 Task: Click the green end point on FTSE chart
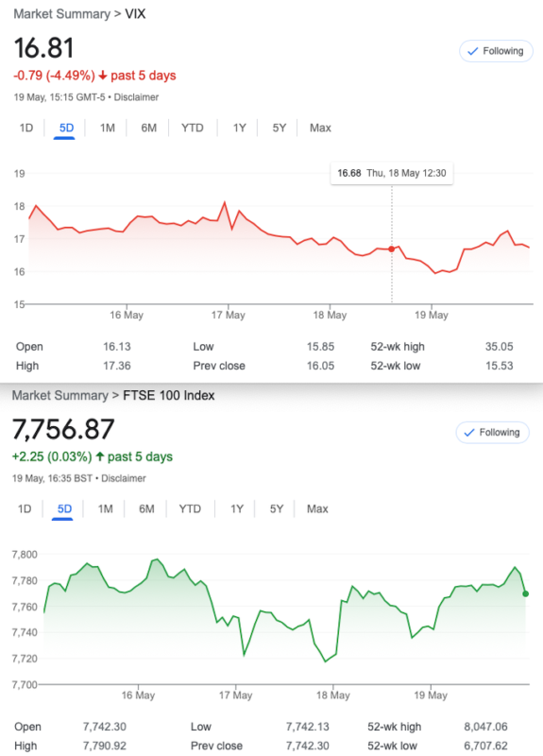coord(525,593)
